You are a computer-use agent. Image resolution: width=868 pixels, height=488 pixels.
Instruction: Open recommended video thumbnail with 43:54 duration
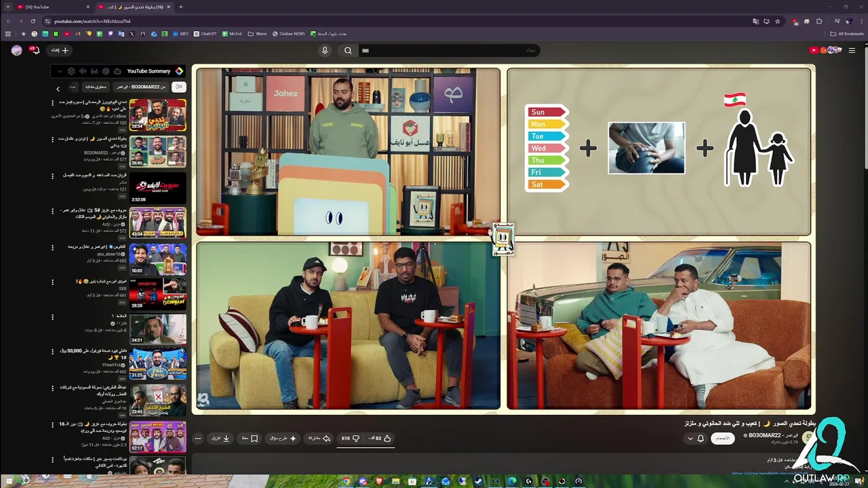point(157,224)
